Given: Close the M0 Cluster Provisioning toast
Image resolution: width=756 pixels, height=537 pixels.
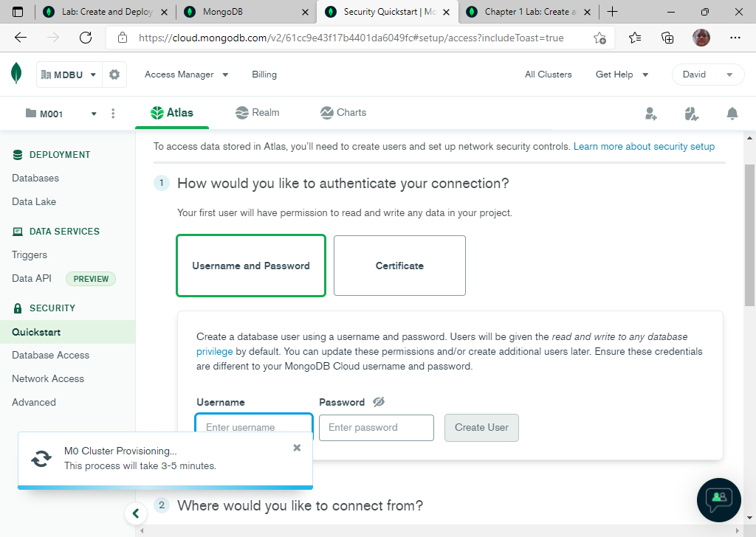Looking at the screenshot, I should coord(297,448).
